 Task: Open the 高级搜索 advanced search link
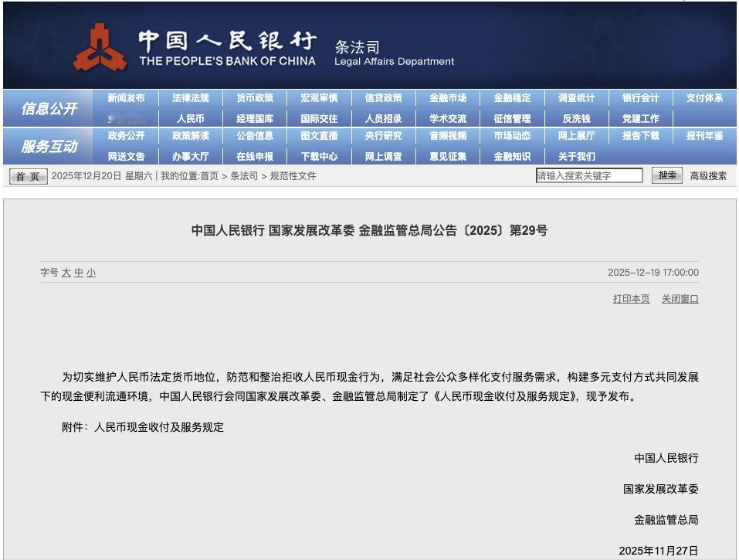click(708, 175)
